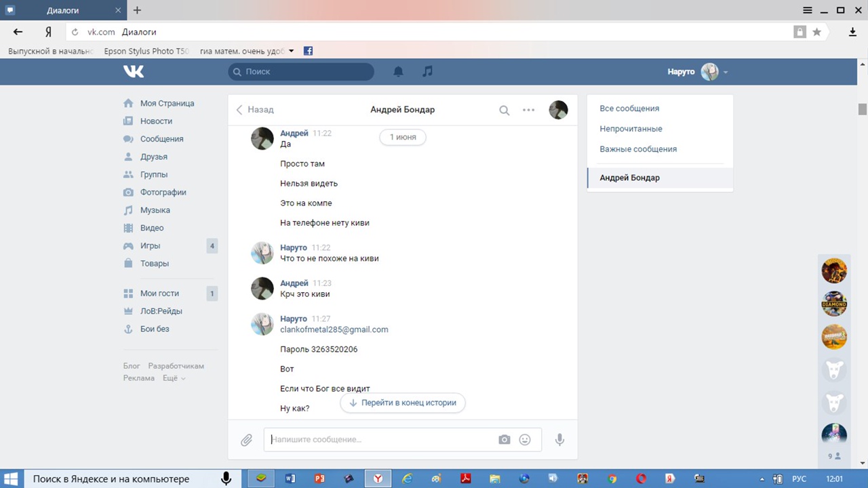Expand the Наруто profile dropdown menu
Viewport: 868px width, 488px height.
(726, 72)
